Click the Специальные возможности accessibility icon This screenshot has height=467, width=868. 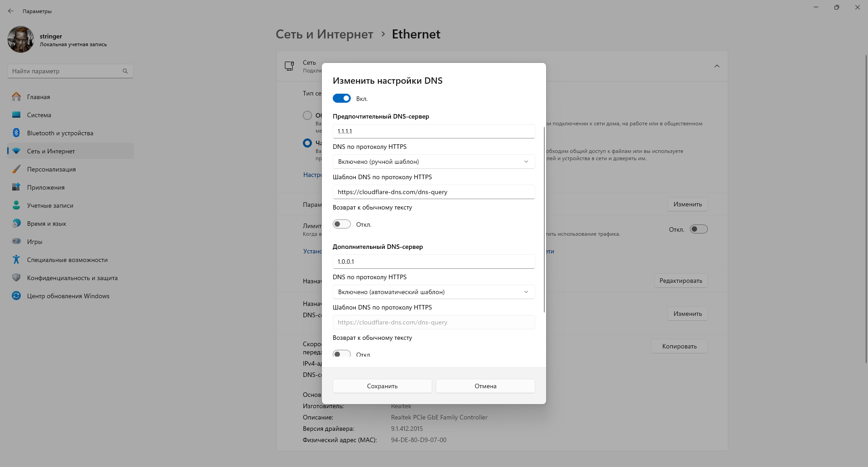(x=16, y=260)
